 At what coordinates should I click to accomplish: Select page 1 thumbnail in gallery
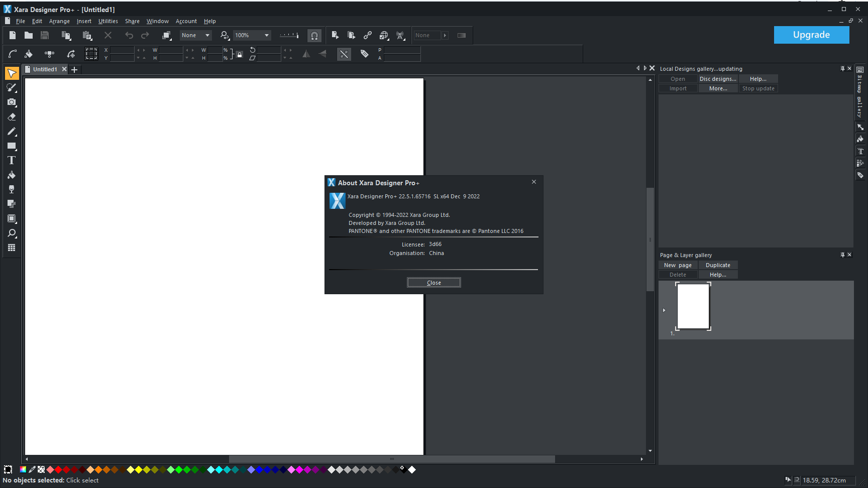click(693, 306)
